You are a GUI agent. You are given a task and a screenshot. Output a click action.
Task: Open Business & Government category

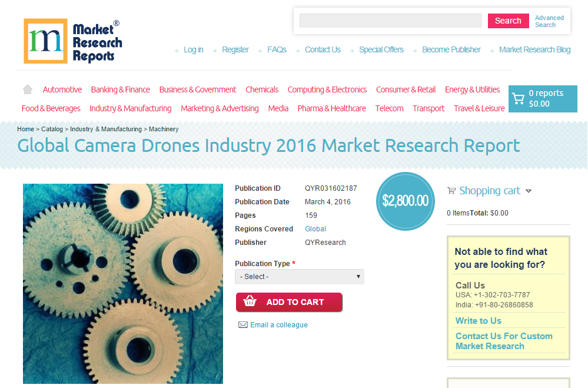tap(198, 89)
